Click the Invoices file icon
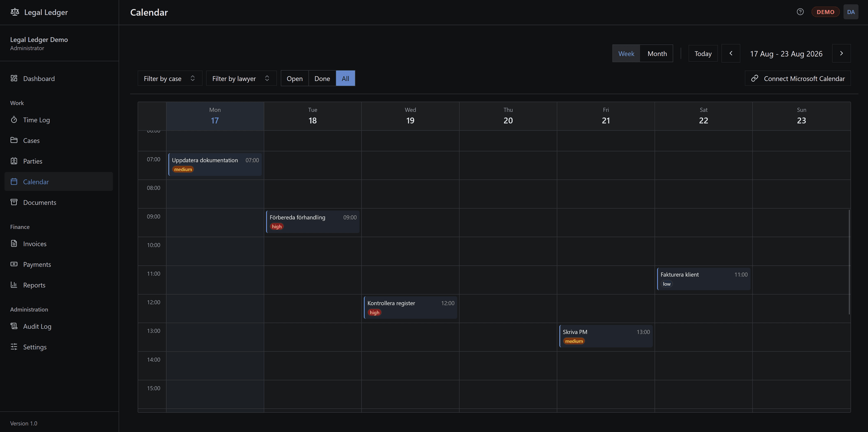Screen dimensions: 868x432 14,244
